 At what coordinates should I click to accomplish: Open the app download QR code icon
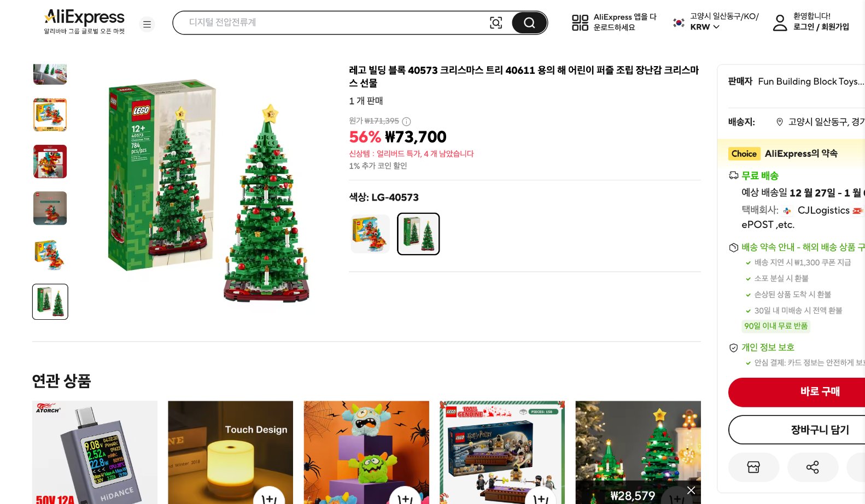click(580, 22)
